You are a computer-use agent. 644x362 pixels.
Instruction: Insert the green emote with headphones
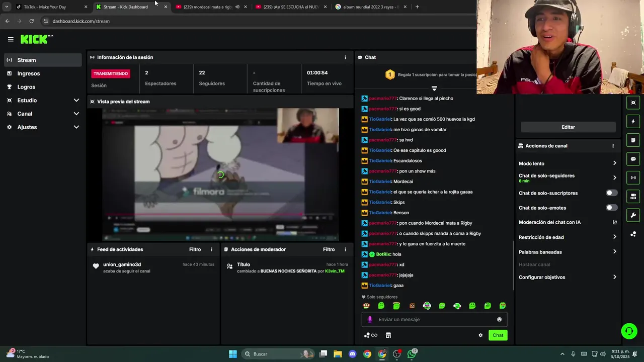[457, 306]
